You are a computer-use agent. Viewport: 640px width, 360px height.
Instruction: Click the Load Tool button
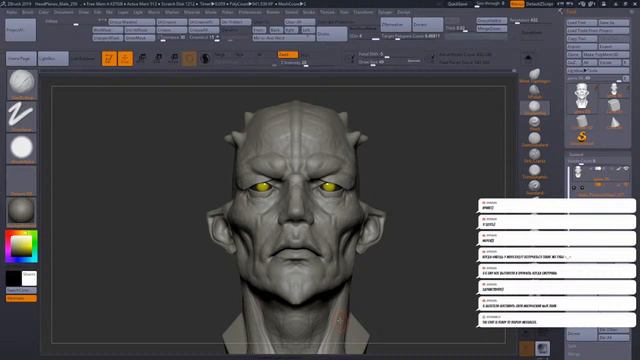point(582,23)
